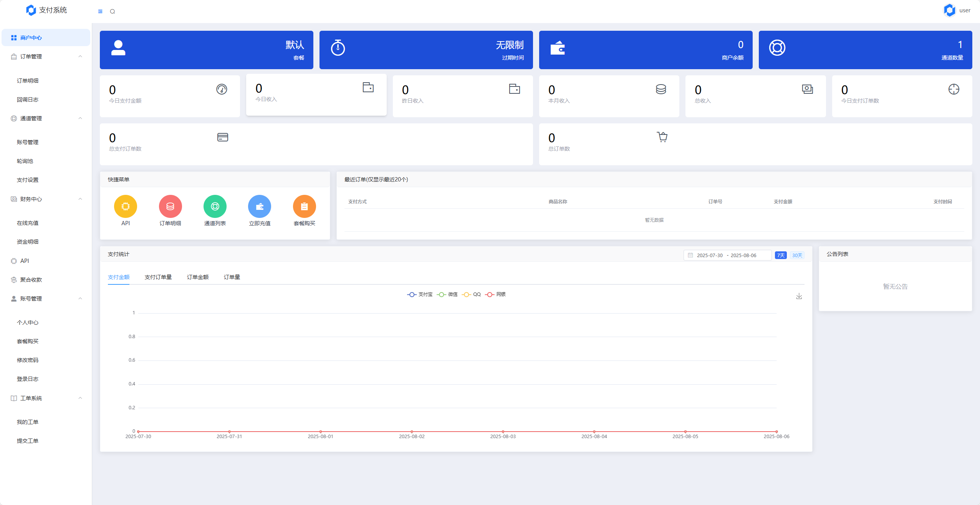
Task: Open 聚合收款 in the sidebar
Action: [31, 280]
